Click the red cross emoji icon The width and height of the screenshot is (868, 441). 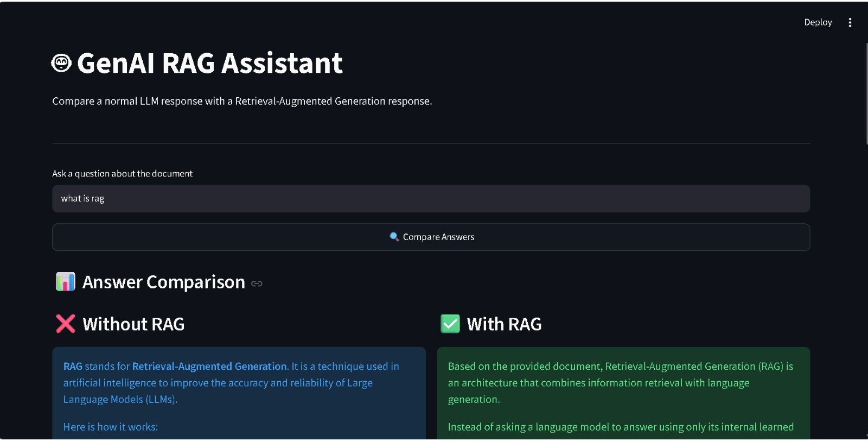pos(66,324)
